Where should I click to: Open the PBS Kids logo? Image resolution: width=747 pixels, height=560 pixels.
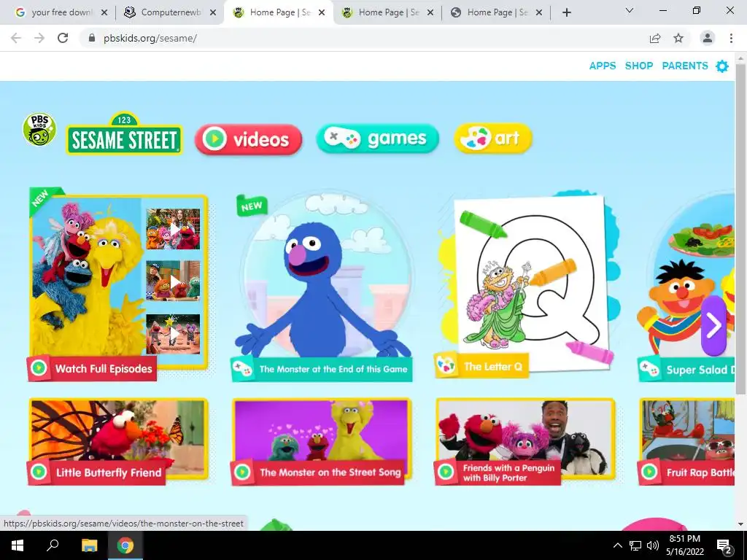coord(39,129)
